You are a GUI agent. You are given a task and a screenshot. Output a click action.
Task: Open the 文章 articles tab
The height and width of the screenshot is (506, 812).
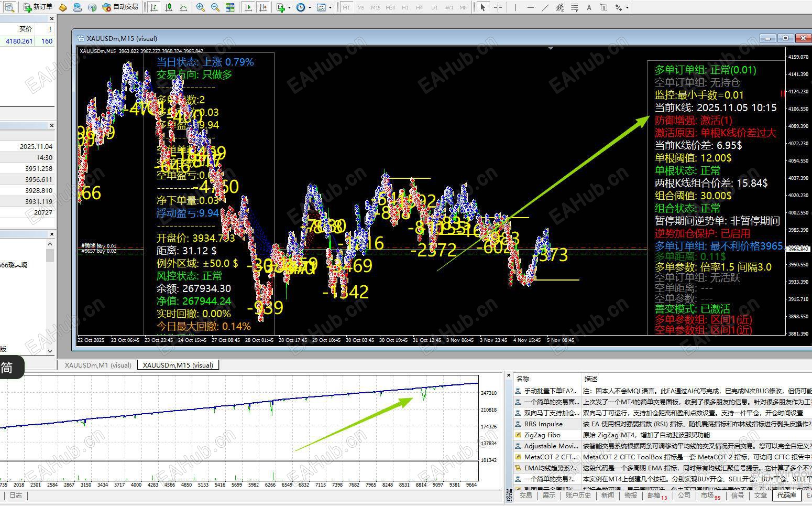pyautogui.click(x=761, y=496)
